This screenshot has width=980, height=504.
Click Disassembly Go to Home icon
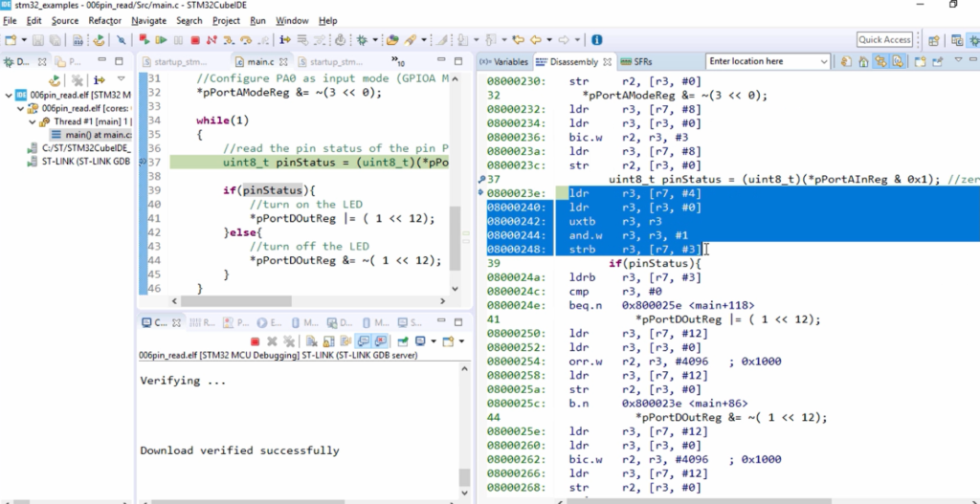coord(863,61)
